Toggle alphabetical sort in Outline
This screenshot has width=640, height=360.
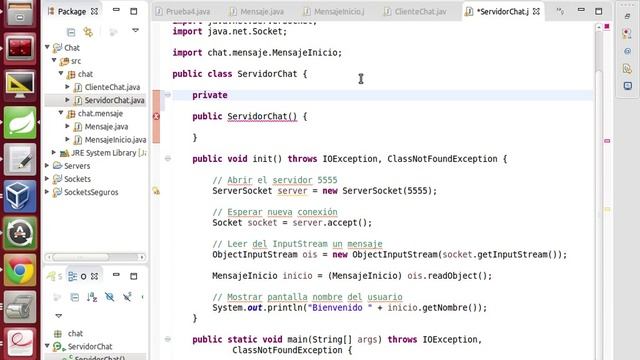[x=92, y=297]
